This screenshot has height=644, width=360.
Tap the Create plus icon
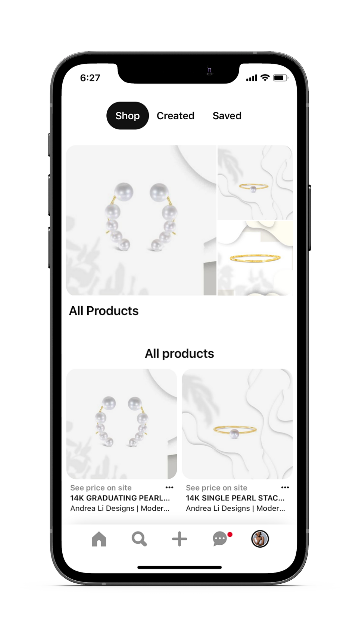click(180, 538)
